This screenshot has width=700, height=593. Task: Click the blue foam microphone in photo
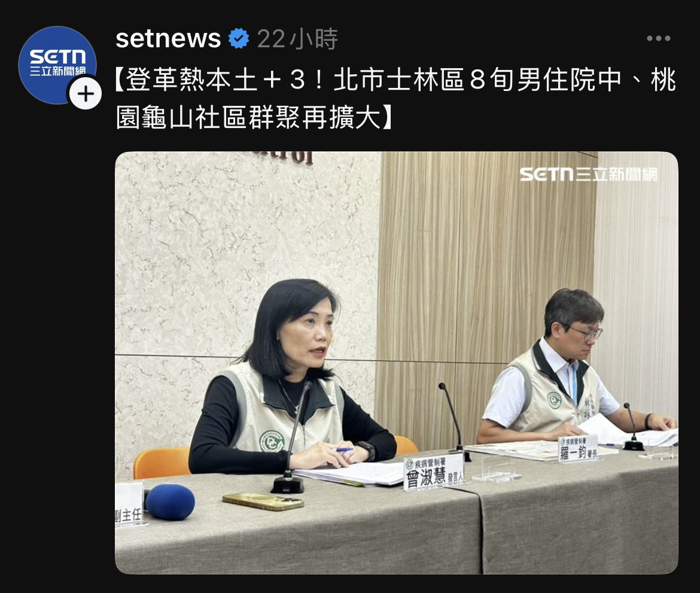coord(170,502)
